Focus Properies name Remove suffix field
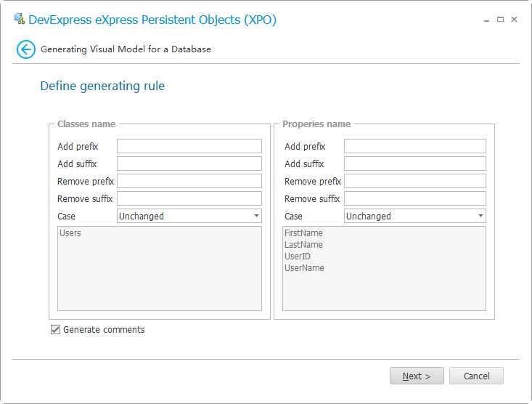 [x=414, y=198]
